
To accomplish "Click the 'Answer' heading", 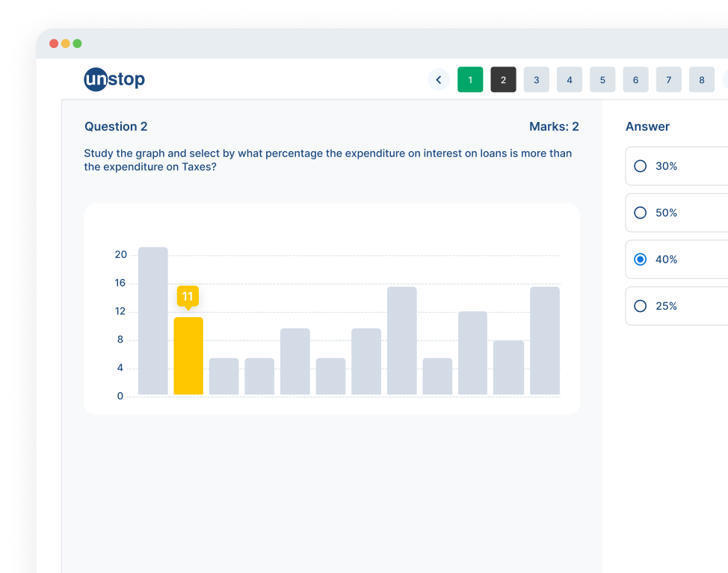I will 647,126.
